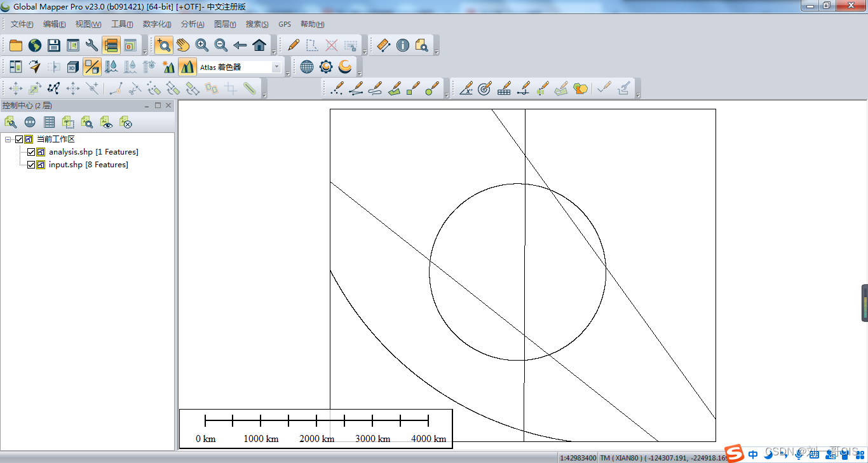Click the crescent moon icon

345,66
